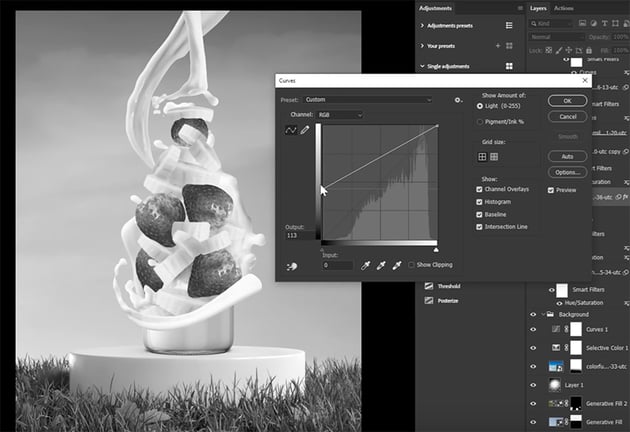Screen dimensions: 630x432
Task: Click the Input value field
Action: (x=338, y=265)
